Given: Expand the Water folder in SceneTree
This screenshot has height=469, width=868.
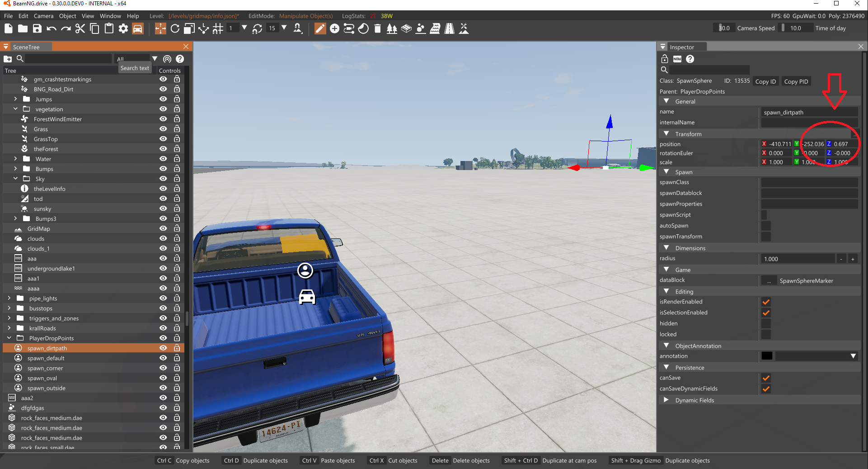Looking at the screenshot, I should click(x=15, y=158).
